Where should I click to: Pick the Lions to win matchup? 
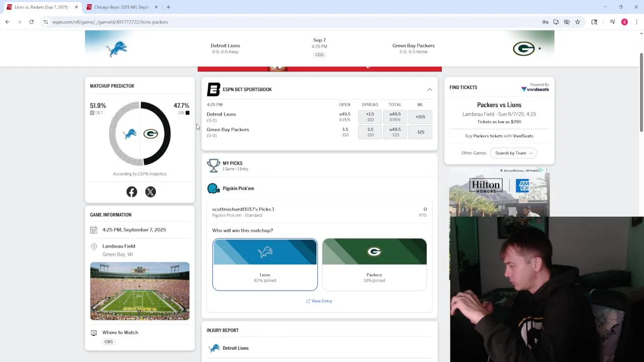(x=265, y=264)
